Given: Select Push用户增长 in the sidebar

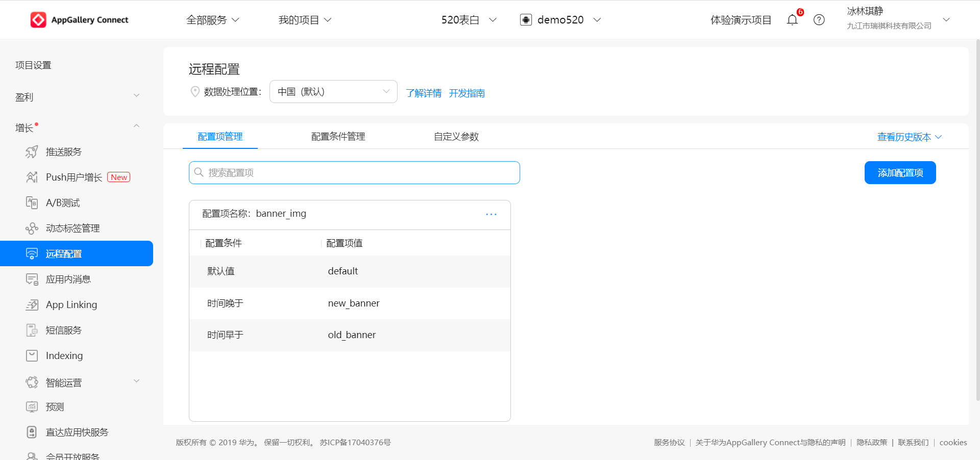Looking at the screenshot, I should click(74, 177).
